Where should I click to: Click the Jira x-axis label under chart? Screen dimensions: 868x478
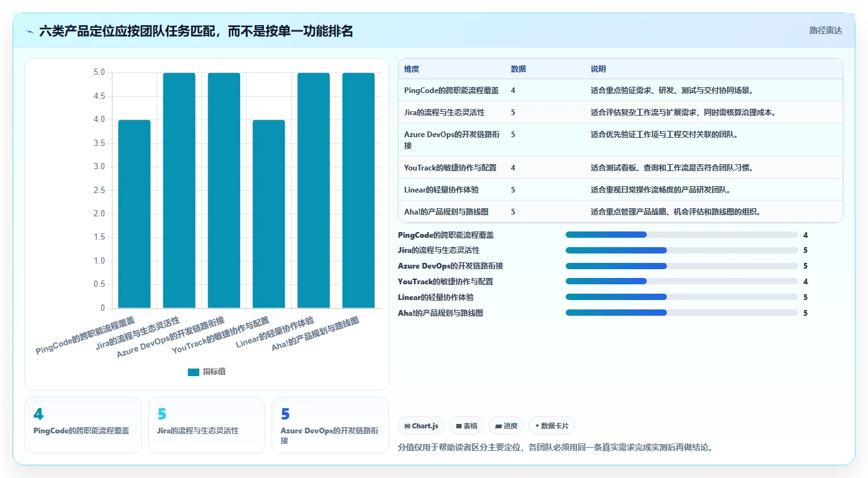point(138,333)
